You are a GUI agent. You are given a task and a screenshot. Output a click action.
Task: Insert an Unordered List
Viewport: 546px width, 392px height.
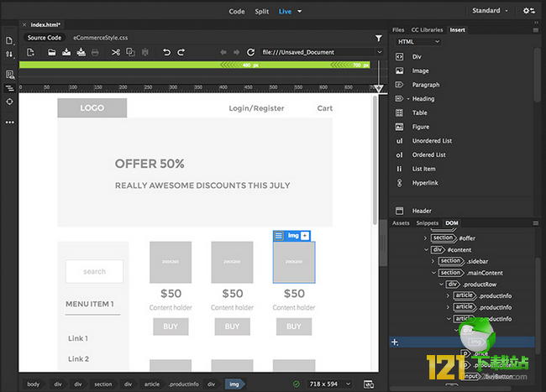432,141
